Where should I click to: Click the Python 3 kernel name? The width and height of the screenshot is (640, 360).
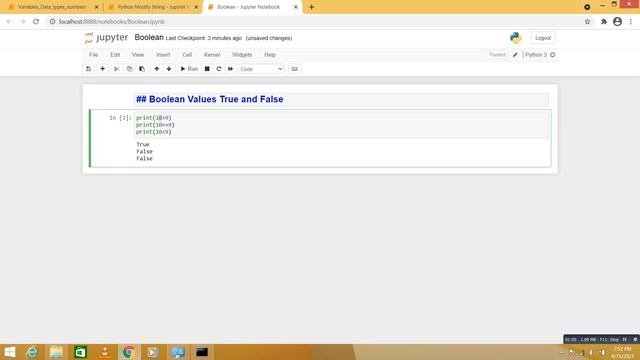536,55
